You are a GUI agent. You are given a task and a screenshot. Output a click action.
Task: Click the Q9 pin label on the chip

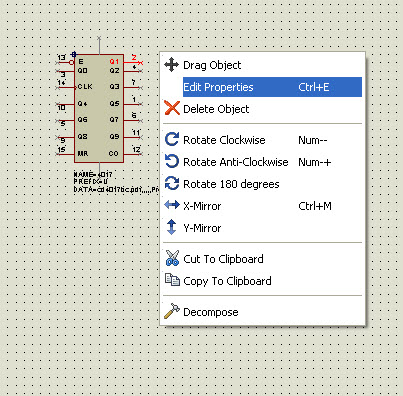point(114,136)
